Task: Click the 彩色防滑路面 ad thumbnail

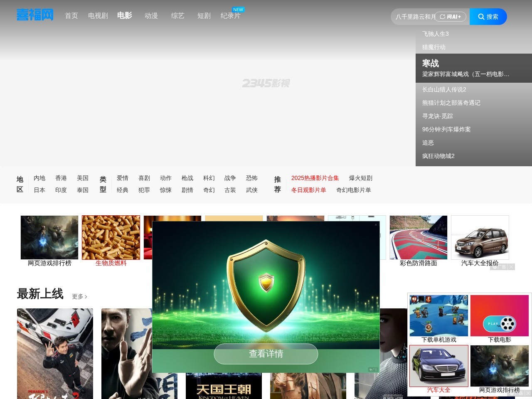Action: point(419,237)
